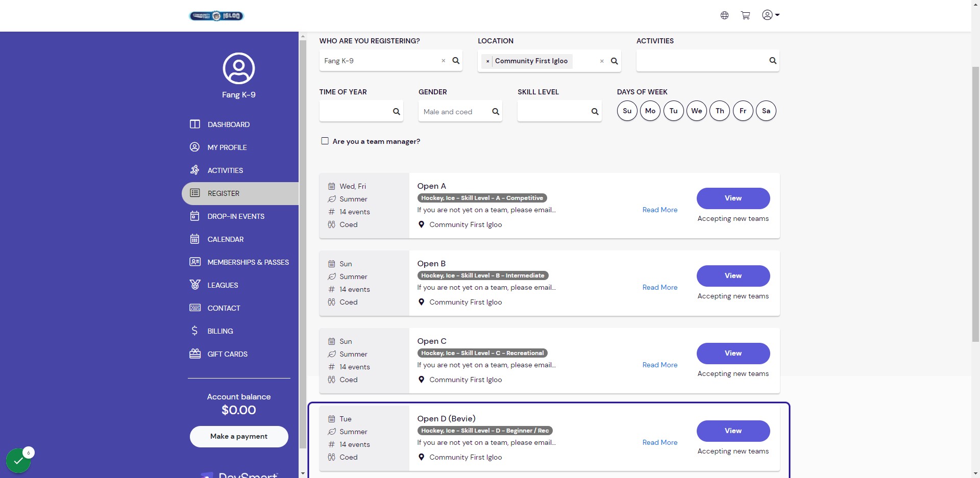980x478 pixels.
Task: Toggle the Su day filter
Action: coord(627,111)
